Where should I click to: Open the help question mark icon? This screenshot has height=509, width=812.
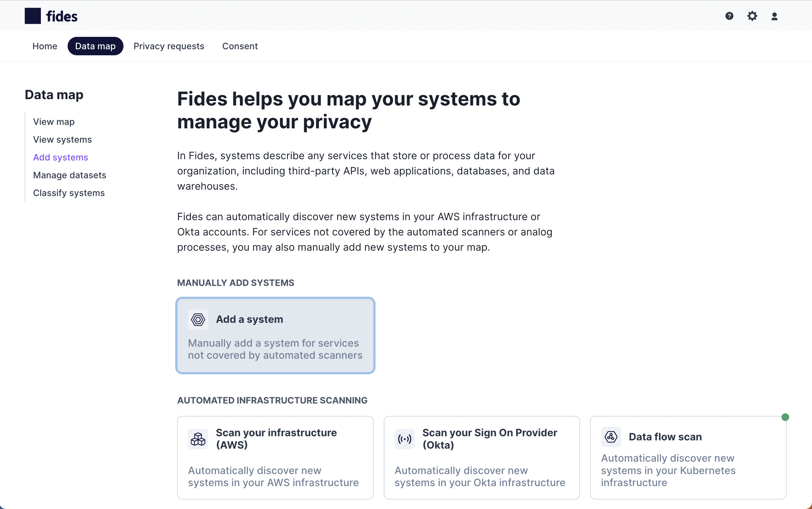click(729, 16)
